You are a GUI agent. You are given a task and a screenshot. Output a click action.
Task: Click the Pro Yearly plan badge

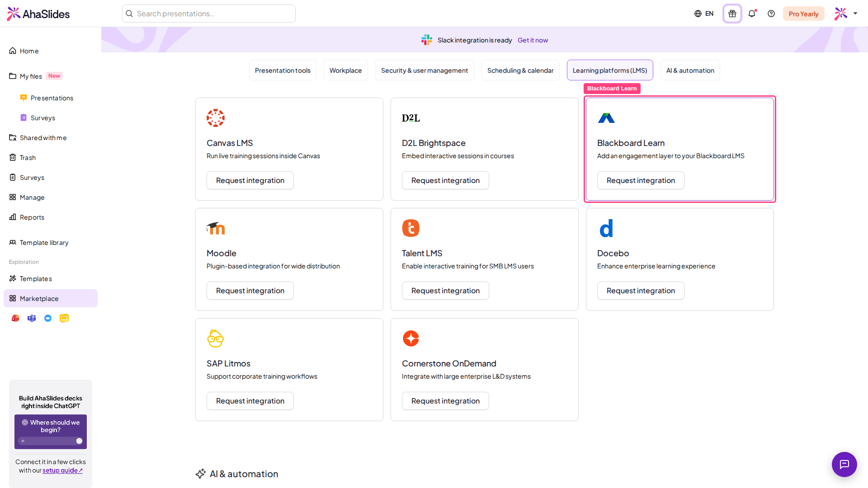tap(803, 14)
